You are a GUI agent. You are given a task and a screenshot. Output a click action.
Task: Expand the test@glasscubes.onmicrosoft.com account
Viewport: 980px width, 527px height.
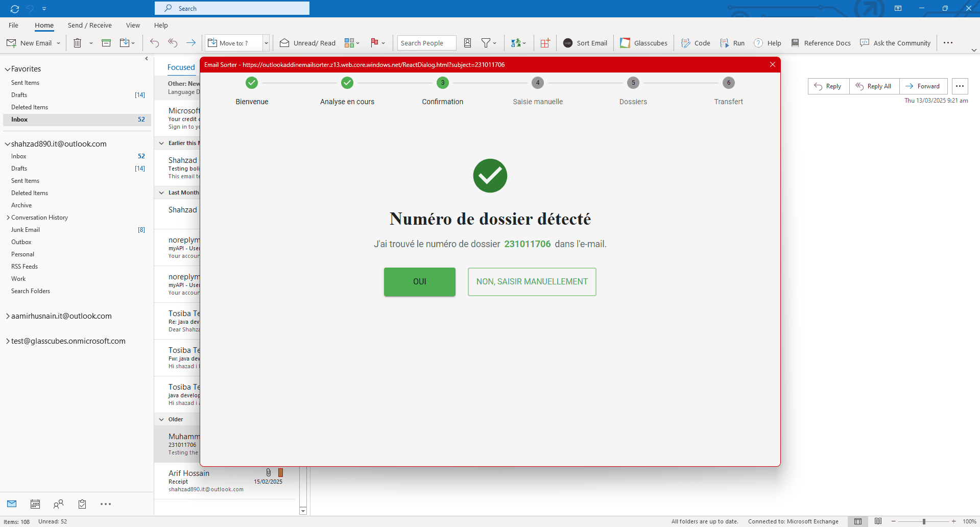[8, 341]
